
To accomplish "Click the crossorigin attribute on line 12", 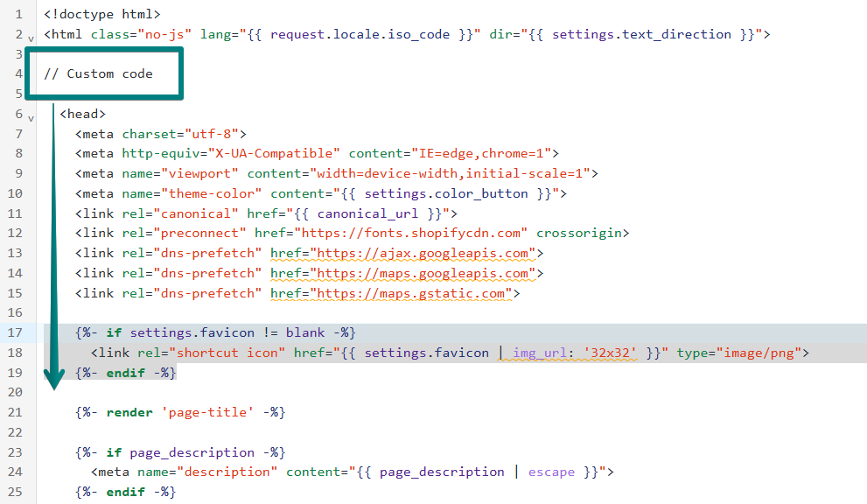I will [583, 233].
